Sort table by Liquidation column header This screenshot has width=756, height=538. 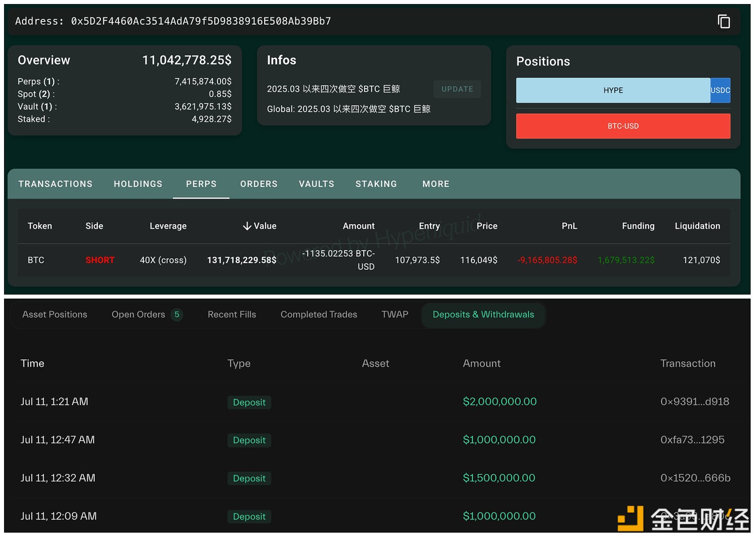(697, 226)
